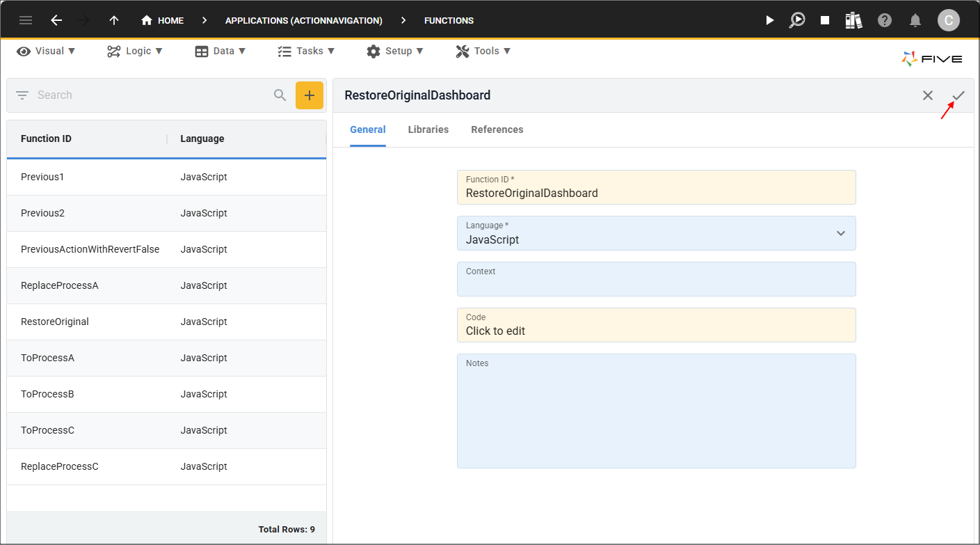
Task: Select the Previous2 row
Action: (x=166, y=214)
